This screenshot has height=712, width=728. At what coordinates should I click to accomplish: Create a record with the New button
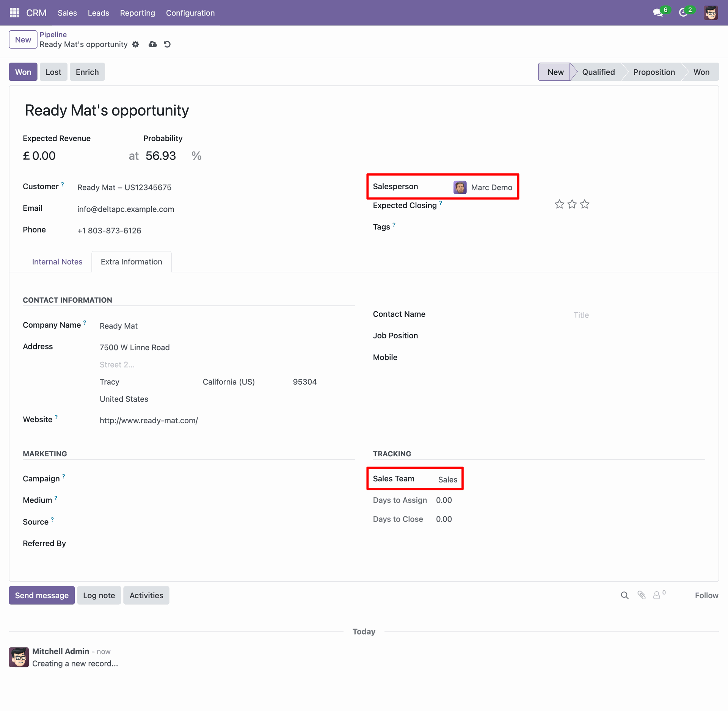[x=23, y=40]
